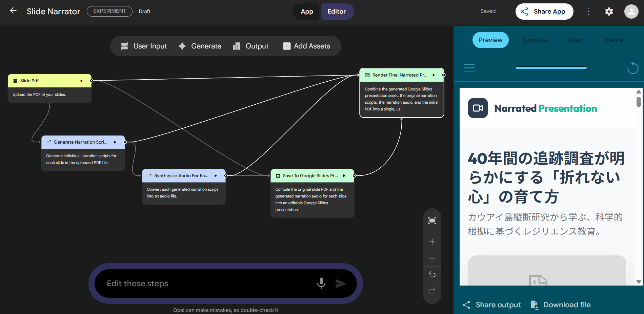Zoom out with the minus icon

coord(432,258)
